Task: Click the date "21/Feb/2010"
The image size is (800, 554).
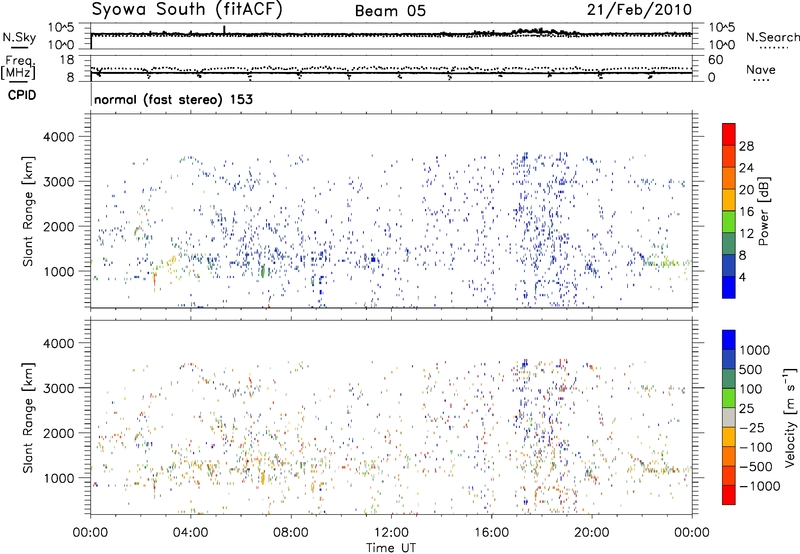Action: click(639, 9)
